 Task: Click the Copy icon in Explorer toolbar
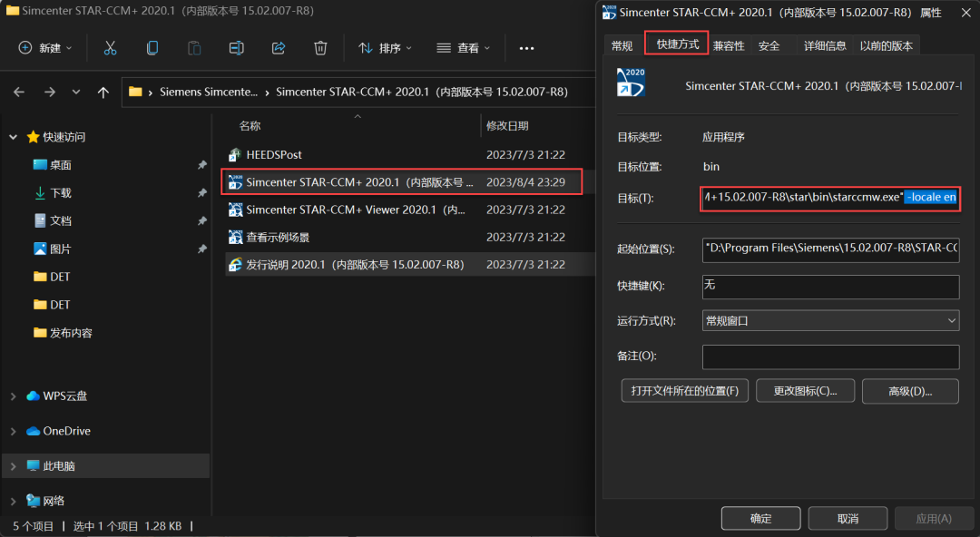click(152, 48)
